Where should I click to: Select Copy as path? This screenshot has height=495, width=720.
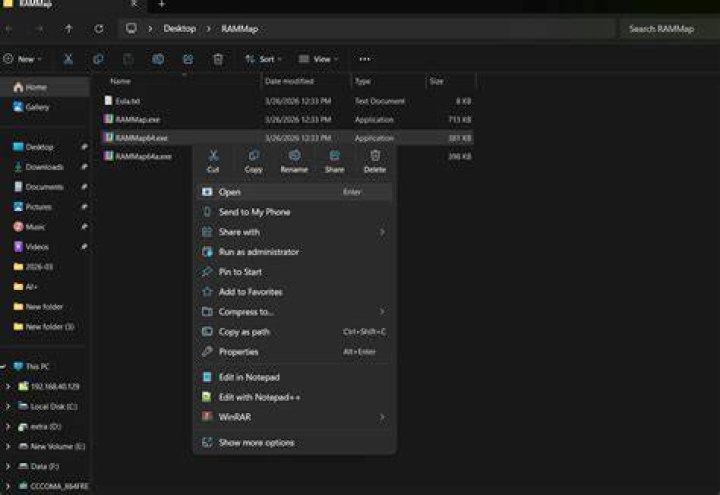click(x=294, y=332)
